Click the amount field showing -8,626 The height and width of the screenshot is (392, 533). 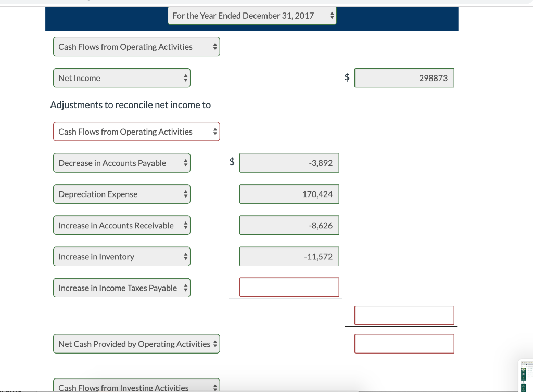(289, 225)
